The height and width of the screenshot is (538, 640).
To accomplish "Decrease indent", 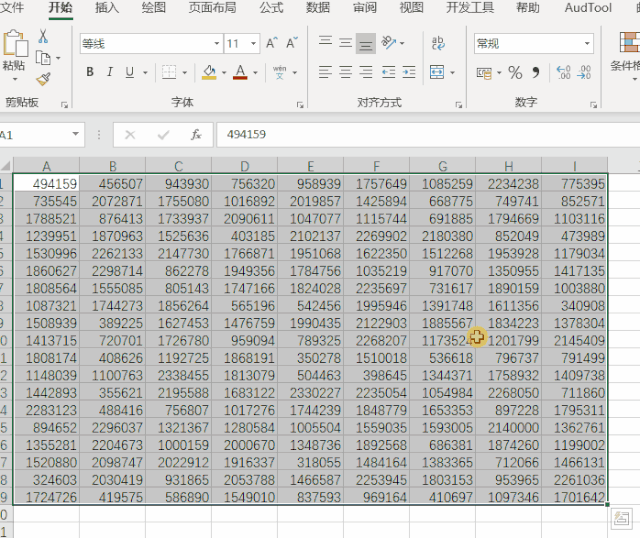I will 388,72.
